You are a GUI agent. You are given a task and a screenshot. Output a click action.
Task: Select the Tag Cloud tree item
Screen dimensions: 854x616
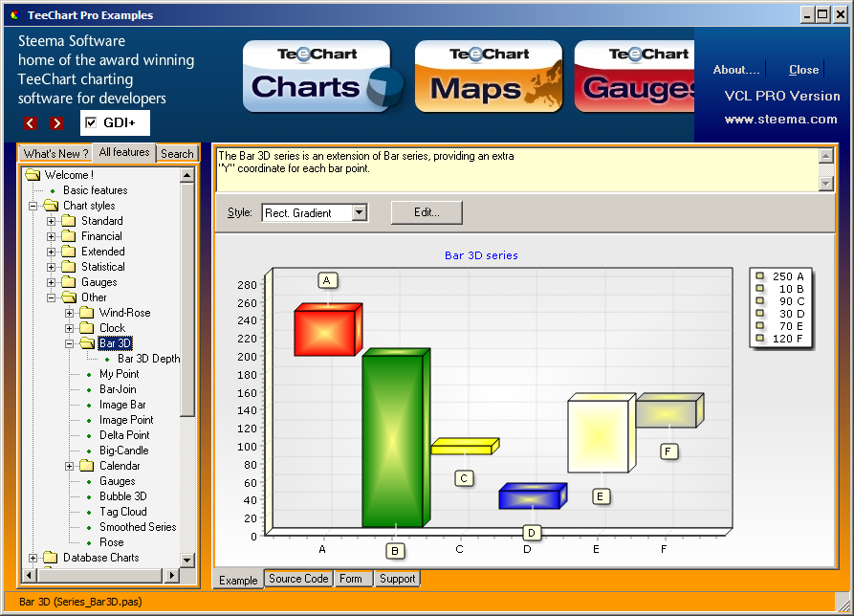[123, 512]
